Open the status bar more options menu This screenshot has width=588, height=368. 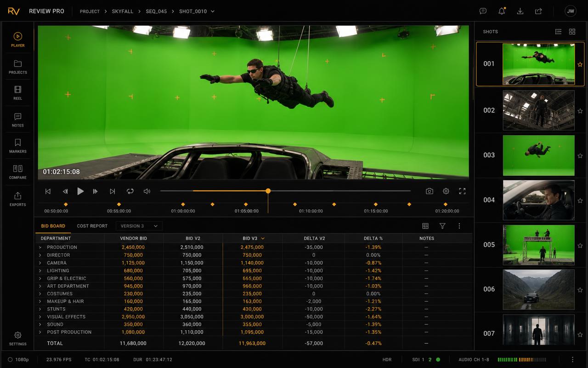(x=572, y=360)
